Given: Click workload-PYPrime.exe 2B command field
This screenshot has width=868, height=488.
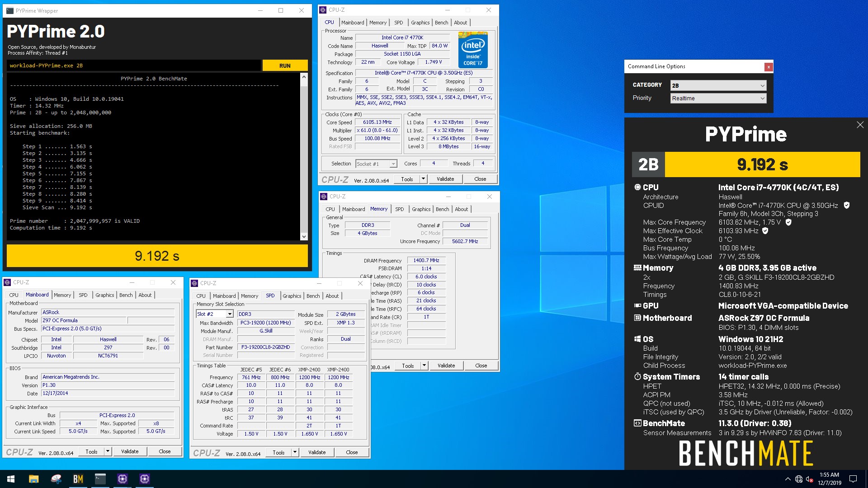Looking at the screenshot, I should click(134, 66).
